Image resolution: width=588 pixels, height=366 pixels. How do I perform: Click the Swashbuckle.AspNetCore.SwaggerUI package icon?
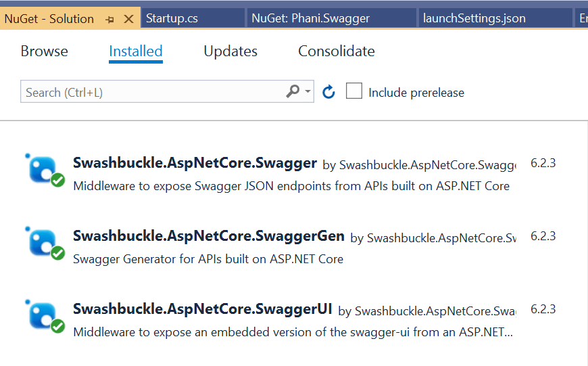(x=43, y=315)
